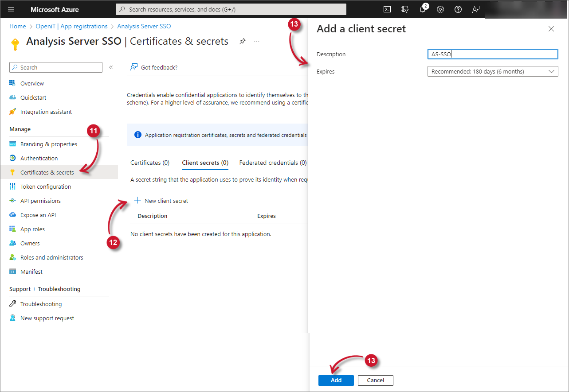Open the notifications bell
Screen dimensions: 569x392
tap(423, 9)
